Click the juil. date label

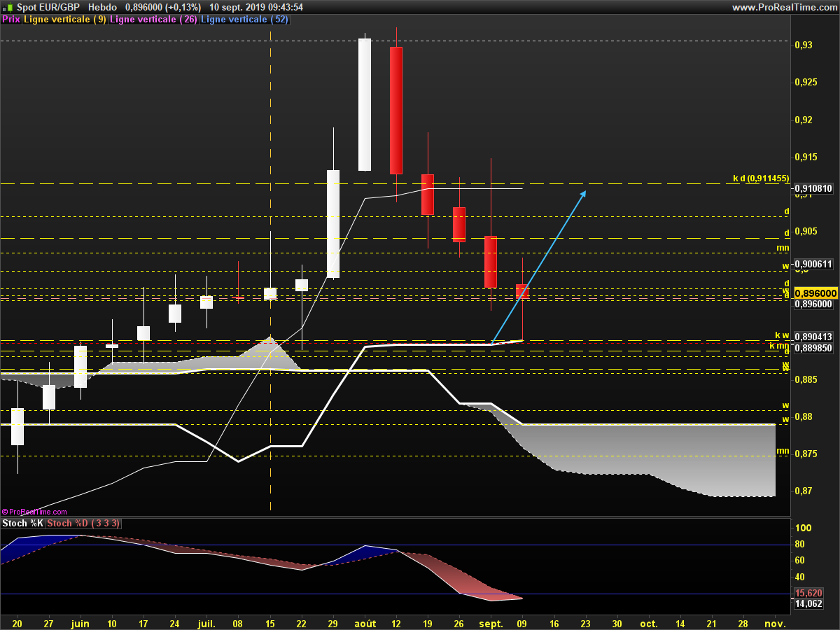point(206,623)
